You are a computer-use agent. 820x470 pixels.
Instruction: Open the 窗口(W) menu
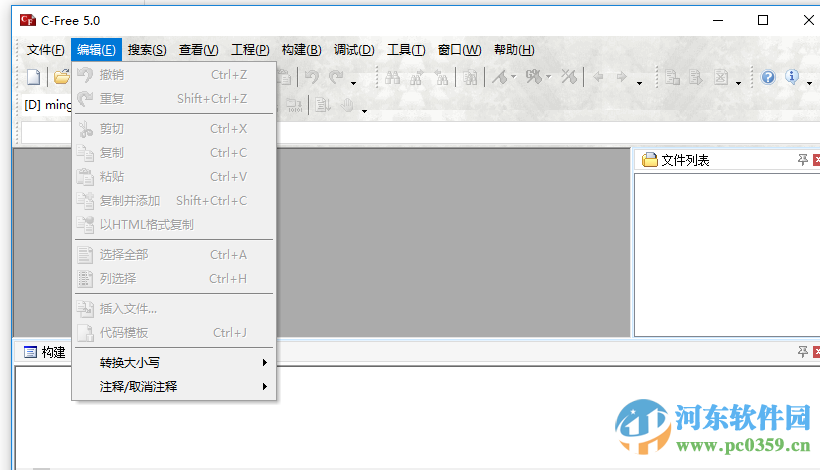(459, 50)
